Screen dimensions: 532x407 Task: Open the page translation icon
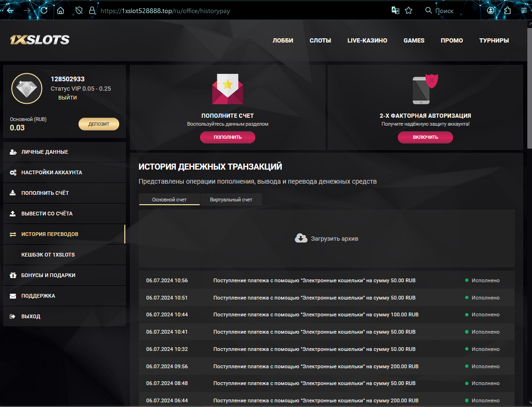tap(395, 11)
